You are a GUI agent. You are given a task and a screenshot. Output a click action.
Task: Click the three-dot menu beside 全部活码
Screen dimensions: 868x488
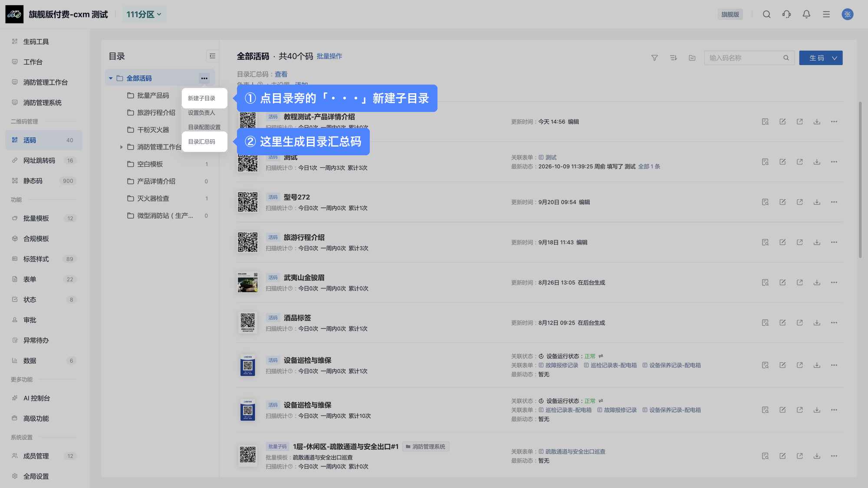pos(204,79)
